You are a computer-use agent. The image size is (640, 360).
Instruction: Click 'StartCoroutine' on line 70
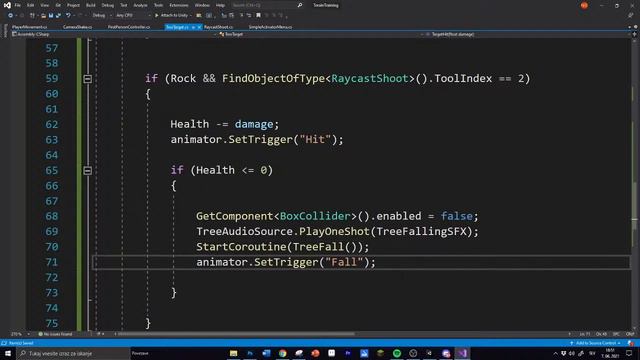coord(241,247)
